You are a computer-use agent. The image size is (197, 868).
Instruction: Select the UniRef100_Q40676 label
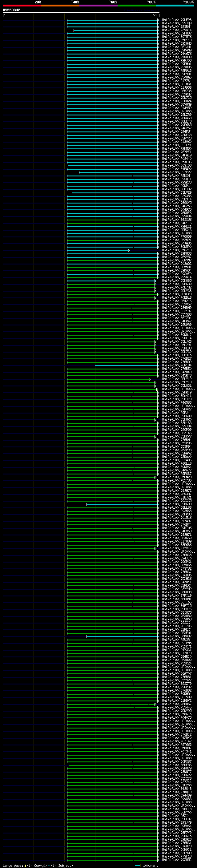[177, 54]
